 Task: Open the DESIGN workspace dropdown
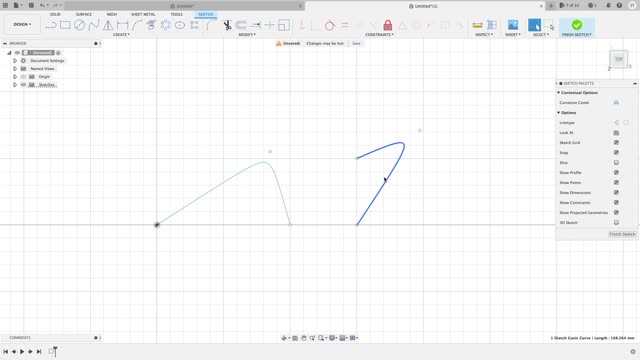[x=22, y=24]
